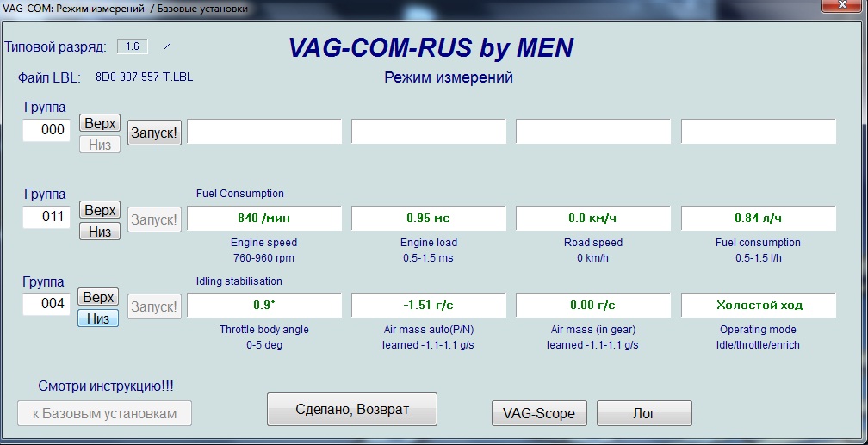
Task: Click the Engine speed label
Action: [264, 243]
